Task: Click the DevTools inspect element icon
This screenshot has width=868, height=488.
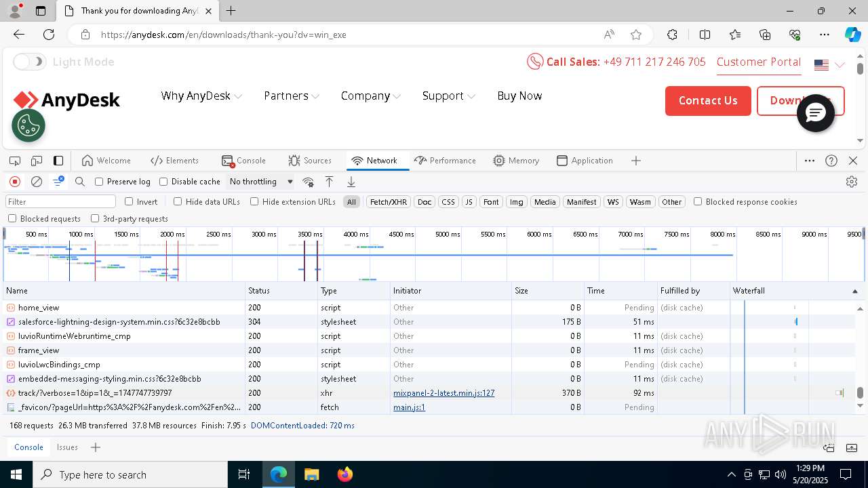Action: (x=15, y=161)
